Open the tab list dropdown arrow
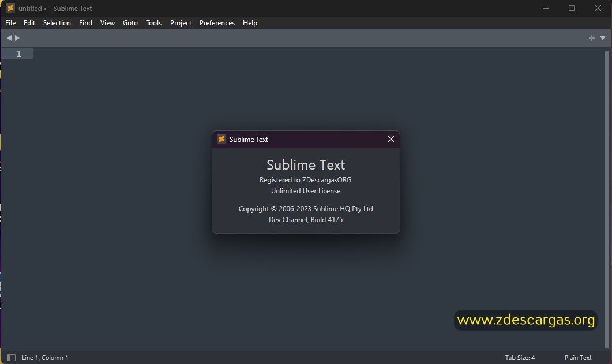The height and width of the screenshot is (364, 612). (x=603, y=38)
